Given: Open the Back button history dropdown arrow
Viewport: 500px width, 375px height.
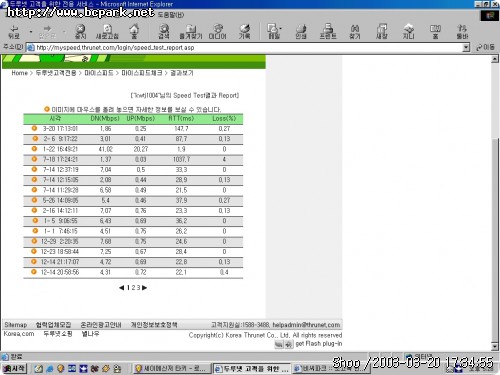Looking at the screenshot, I should pyautogui.click(x=31, y=32).
